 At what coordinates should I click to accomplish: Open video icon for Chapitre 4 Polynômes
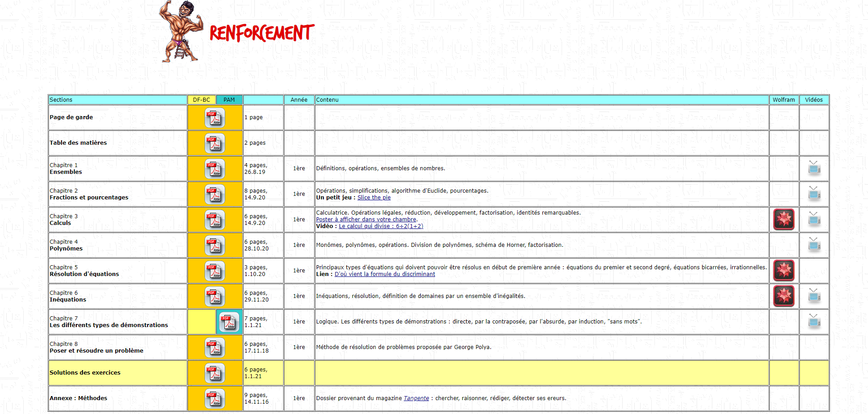click(814, 245)
